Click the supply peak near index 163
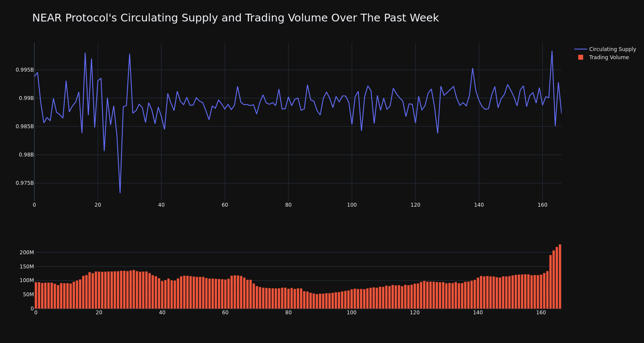The width and height of the screenshot is (644, 343). pos(552,51)
